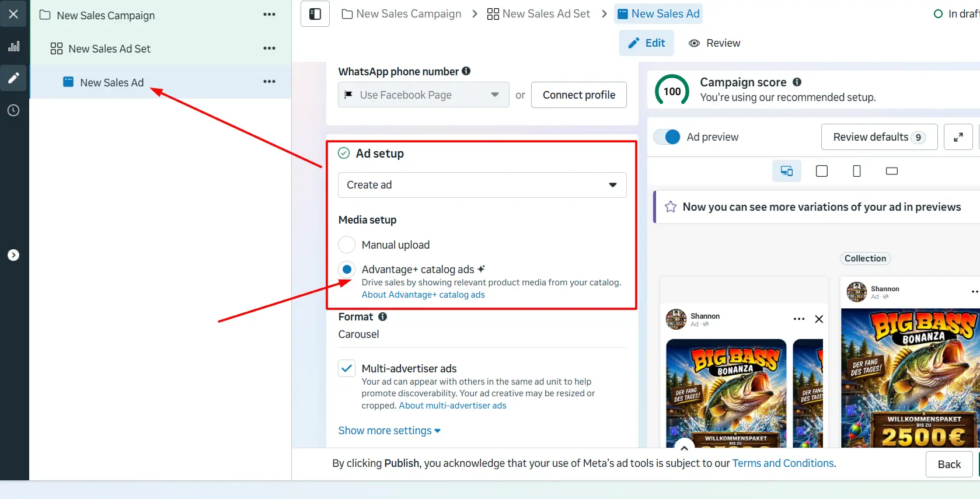Screen dimensions: 980x499
Task: Select the pencil edit icon in left sidebar
Action: [13, 78]
